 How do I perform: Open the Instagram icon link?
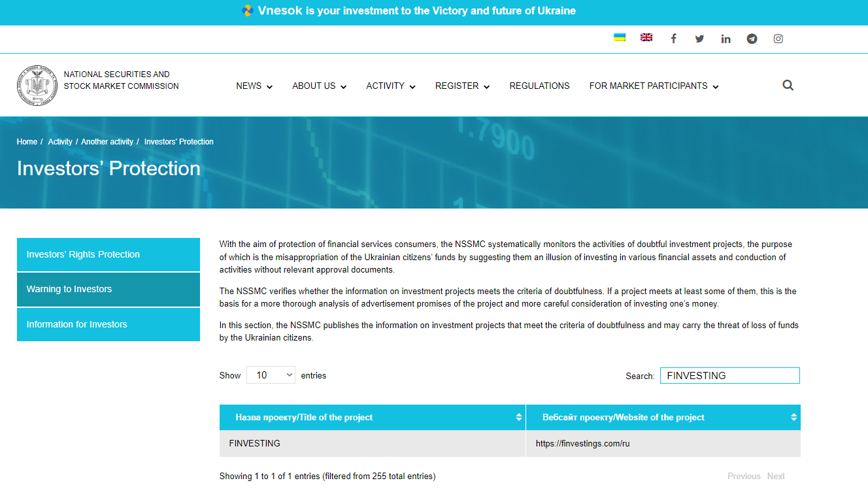[x=778, y=39]
